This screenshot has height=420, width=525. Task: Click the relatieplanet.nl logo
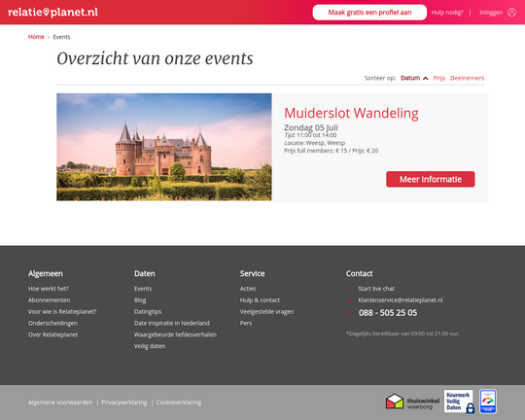pos(52,12)
